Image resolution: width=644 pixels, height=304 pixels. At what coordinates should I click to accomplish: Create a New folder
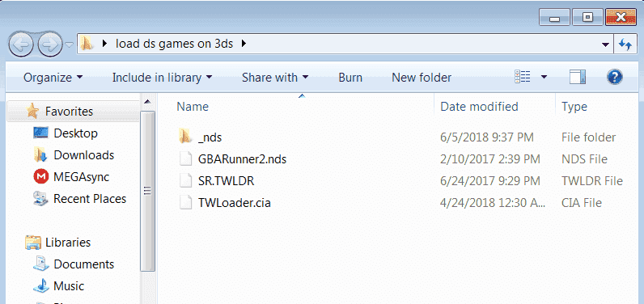(422, 78)
